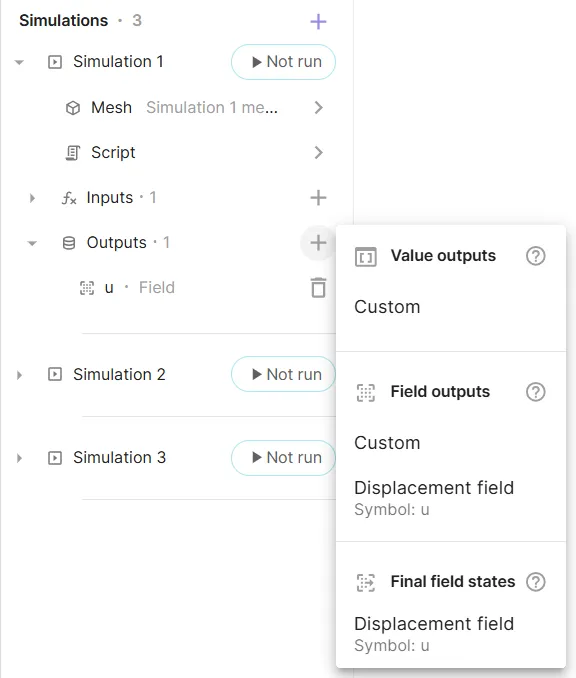
Task: Add a new simulation with purple plus
Action: tap(318, 21)
